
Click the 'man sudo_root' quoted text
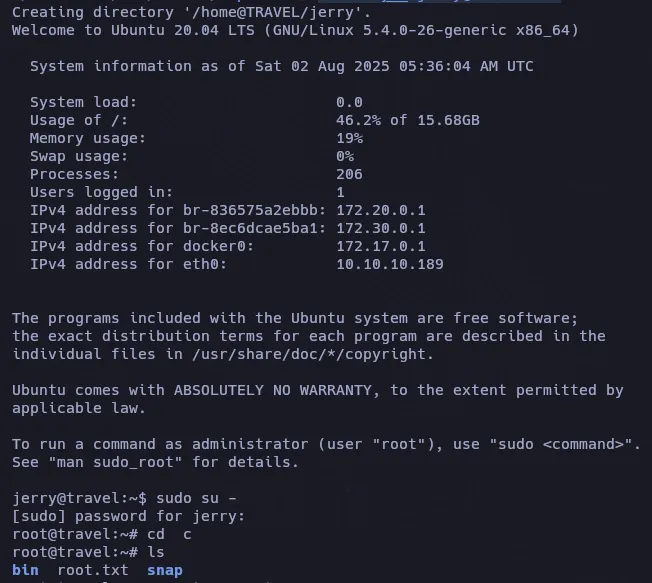point(116,462)
